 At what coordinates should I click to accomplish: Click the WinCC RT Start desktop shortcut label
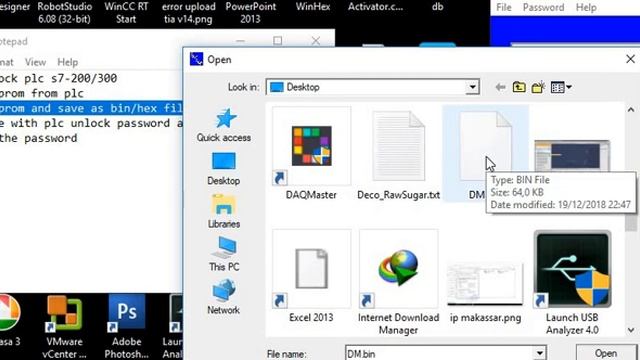click(x=126, y=13)
